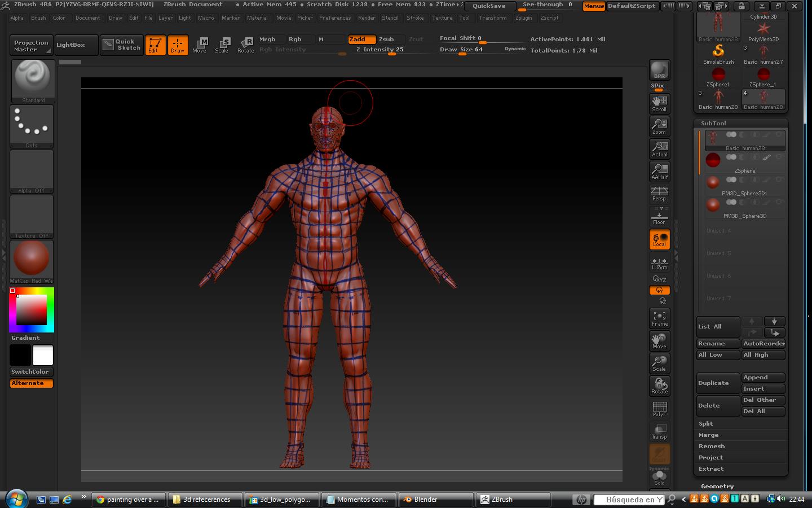Open Quick Sketch mode
This screenshot has width=812, height=508.
click(x=122, y=45)
